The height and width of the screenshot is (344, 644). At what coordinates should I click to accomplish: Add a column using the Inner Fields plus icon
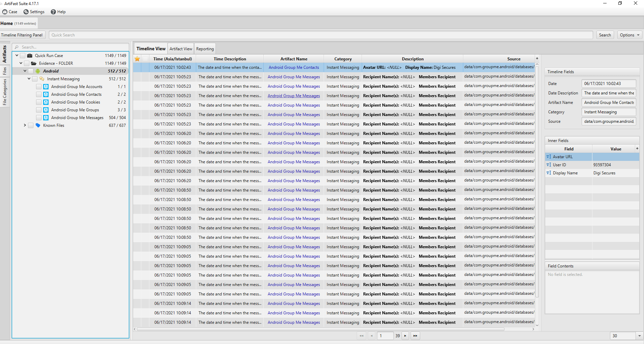click(637, 148)
